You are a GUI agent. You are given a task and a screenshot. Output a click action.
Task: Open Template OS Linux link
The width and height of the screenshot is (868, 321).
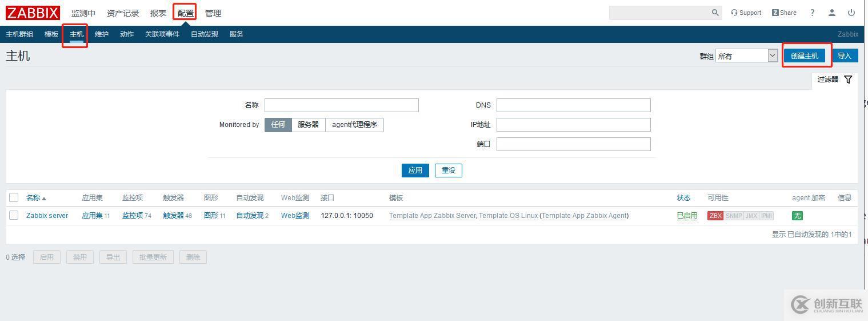(x=508, y=216)
